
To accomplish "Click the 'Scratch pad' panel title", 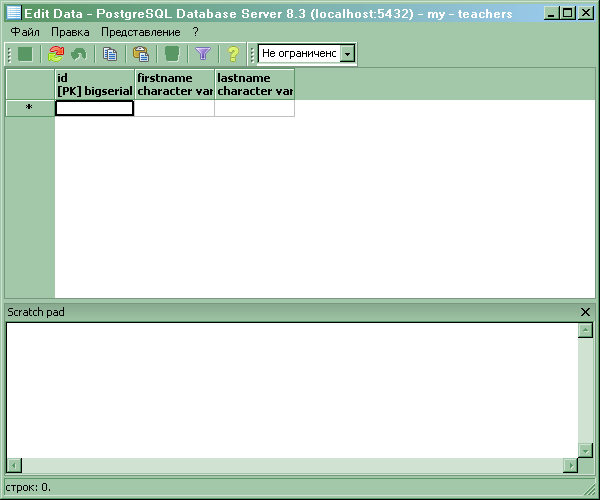I will 36,312.
